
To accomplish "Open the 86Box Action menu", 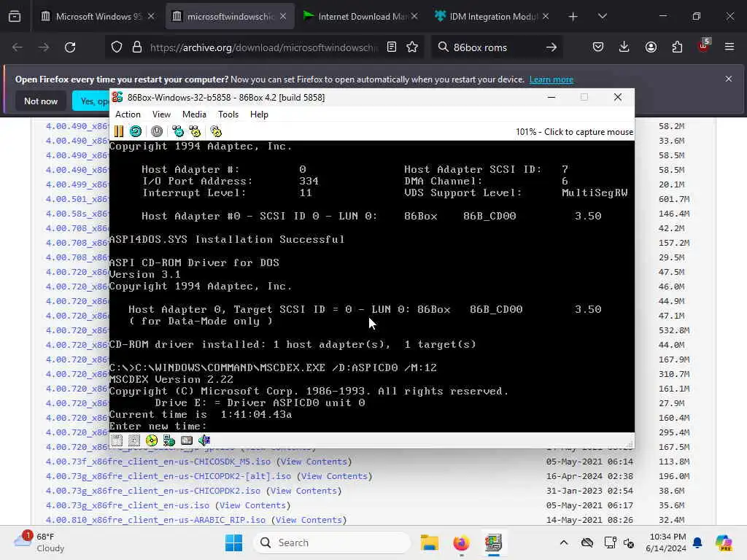I will coord(128,114).
